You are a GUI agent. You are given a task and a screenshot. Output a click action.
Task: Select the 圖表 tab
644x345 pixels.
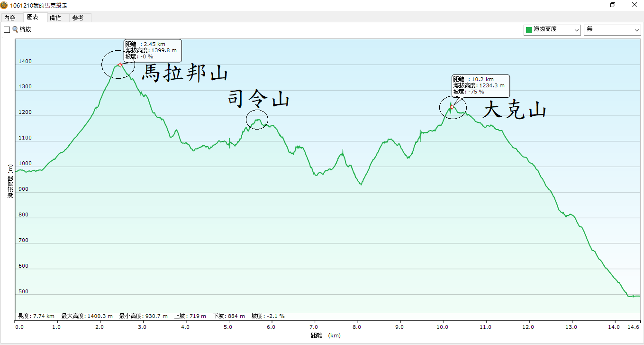click(33, 18)
